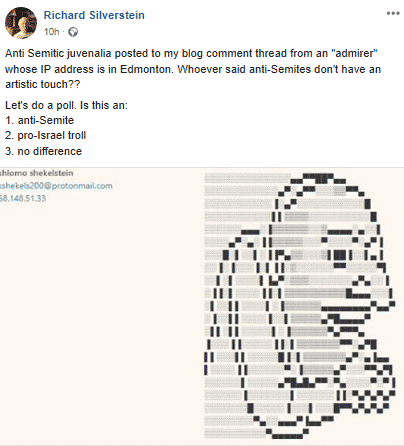Click the bottom edge of the ASCII drawing
The image size is (404, 446).
click(287, 436)
